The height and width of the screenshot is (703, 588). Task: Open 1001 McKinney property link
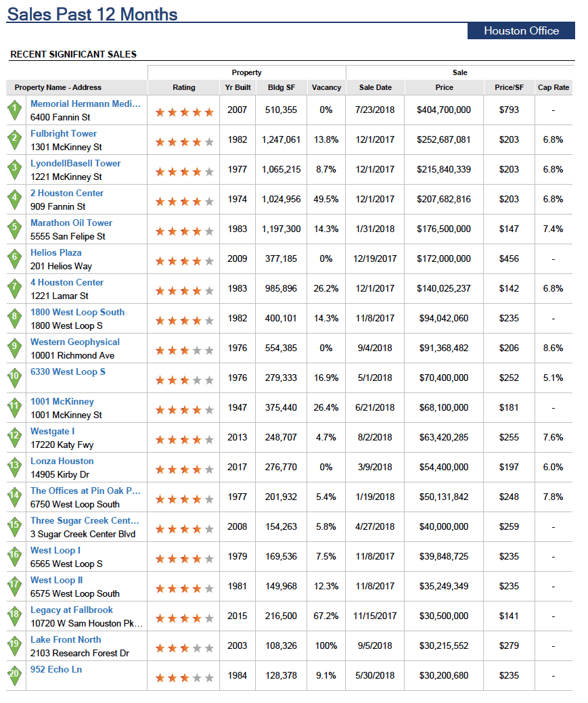click(62, 401)
